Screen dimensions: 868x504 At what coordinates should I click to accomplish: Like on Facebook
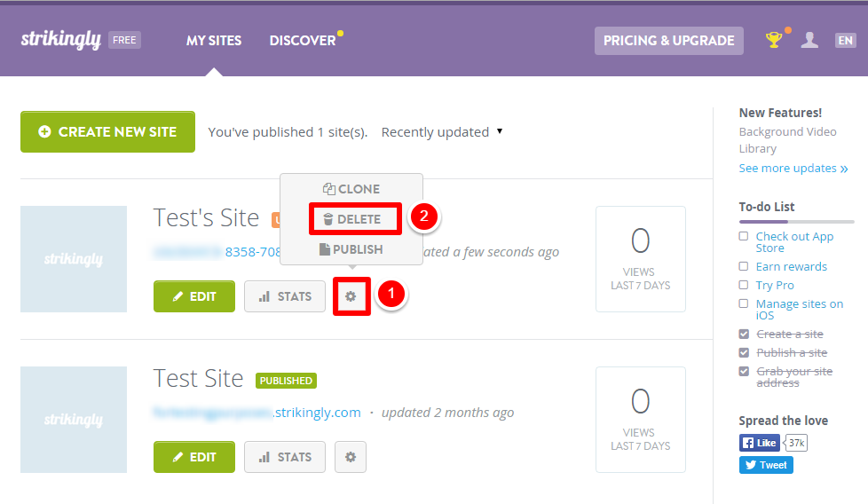coord(760,443)
